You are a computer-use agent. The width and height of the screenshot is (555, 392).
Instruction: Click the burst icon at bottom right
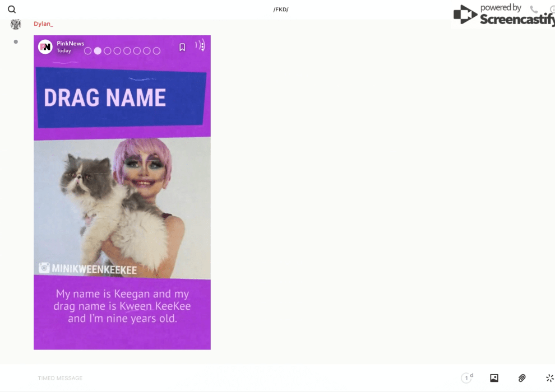(549, 378)
